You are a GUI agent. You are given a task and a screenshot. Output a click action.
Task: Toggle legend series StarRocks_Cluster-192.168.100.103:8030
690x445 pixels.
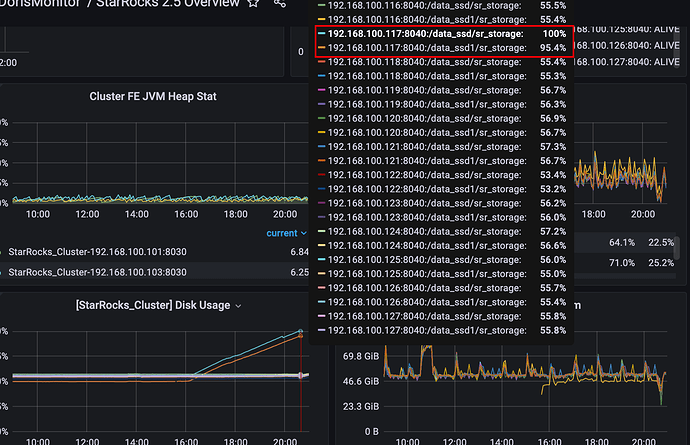pyautogui.click(x=97, y=272)
